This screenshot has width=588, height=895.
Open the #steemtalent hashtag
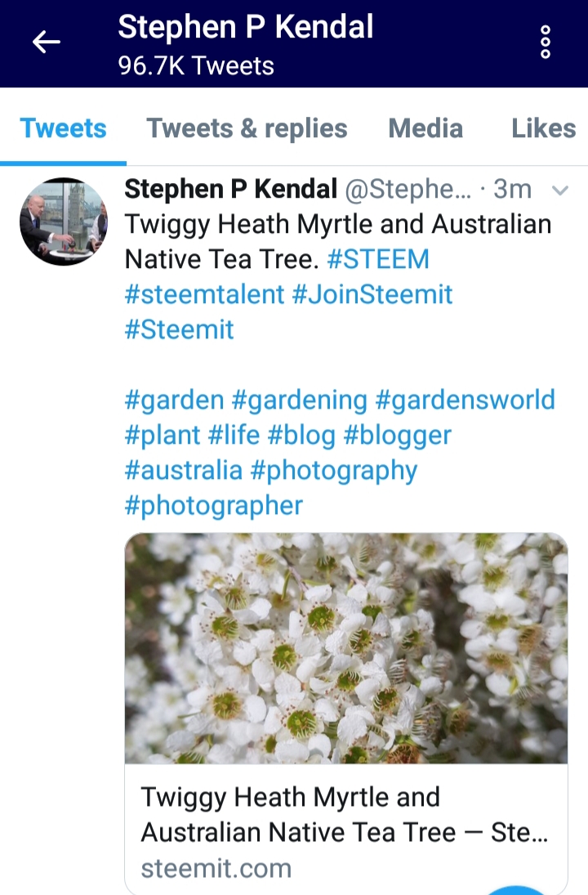click(x=204, y=294)
